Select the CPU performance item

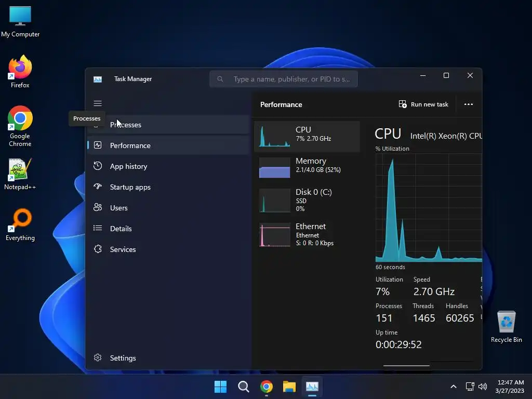pyautogui.click(x=307, y=136)
